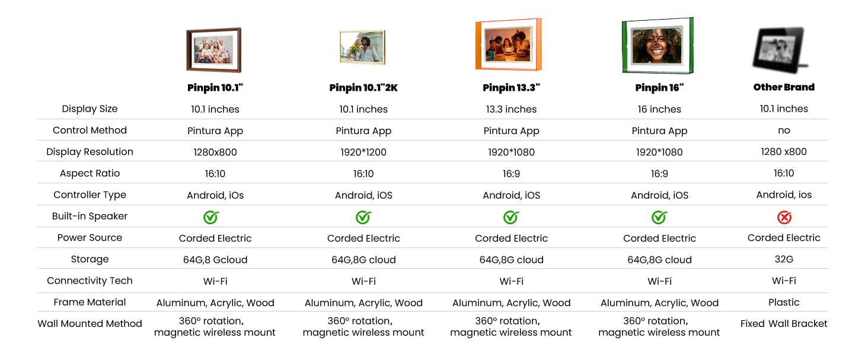Click green speaker checkmark under Pinpin 16"
868x356 pixels.
coord(659,217)
